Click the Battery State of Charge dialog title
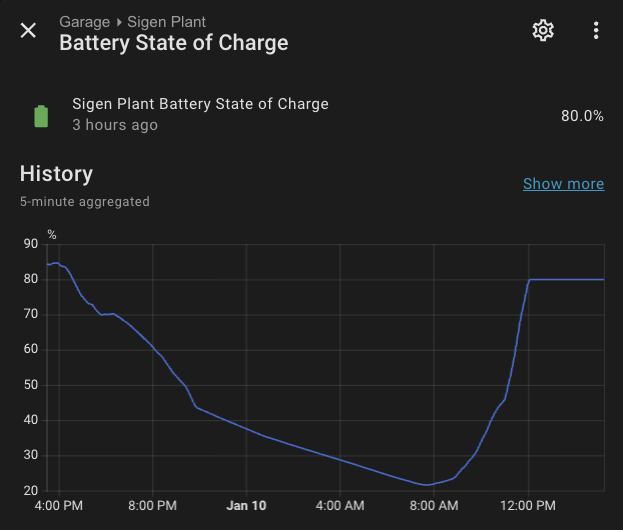 click(x=173, y=43)
